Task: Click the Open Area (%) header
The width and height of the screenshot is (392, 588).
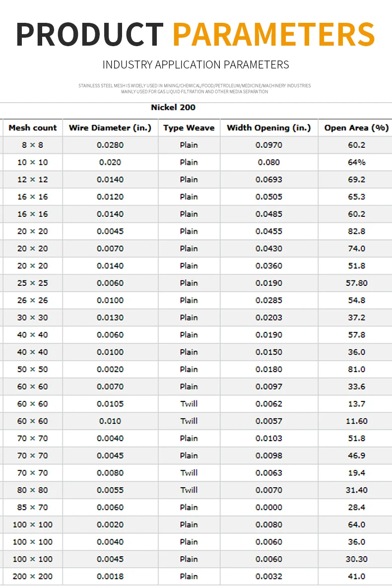Action: (x=356, y=128)
